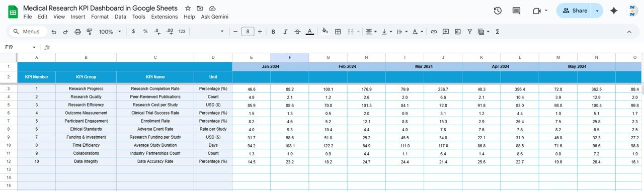The height and width of the screenshot is (191, 644).
Task: Increase font size with plus
Action: 260,32
